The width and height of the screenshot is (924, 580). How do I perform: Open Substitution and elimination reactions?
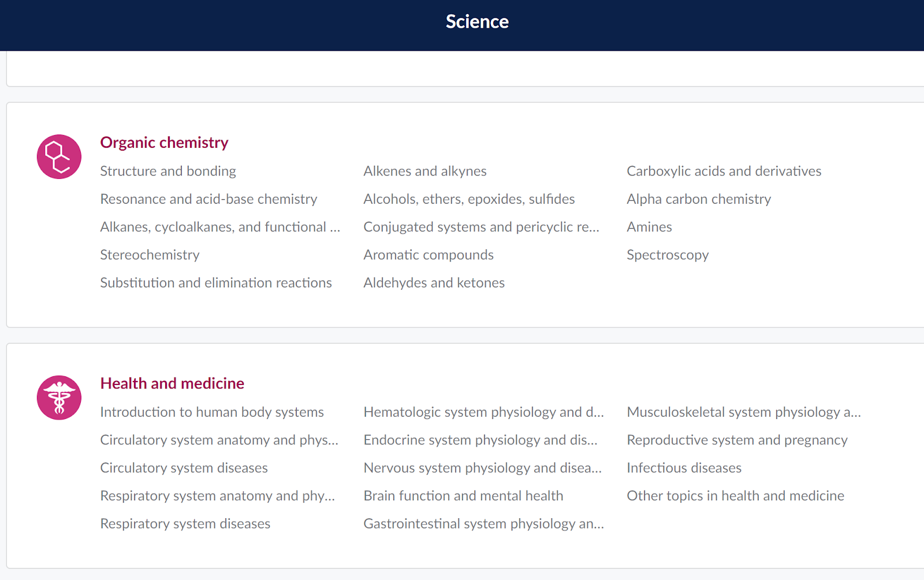216,283
